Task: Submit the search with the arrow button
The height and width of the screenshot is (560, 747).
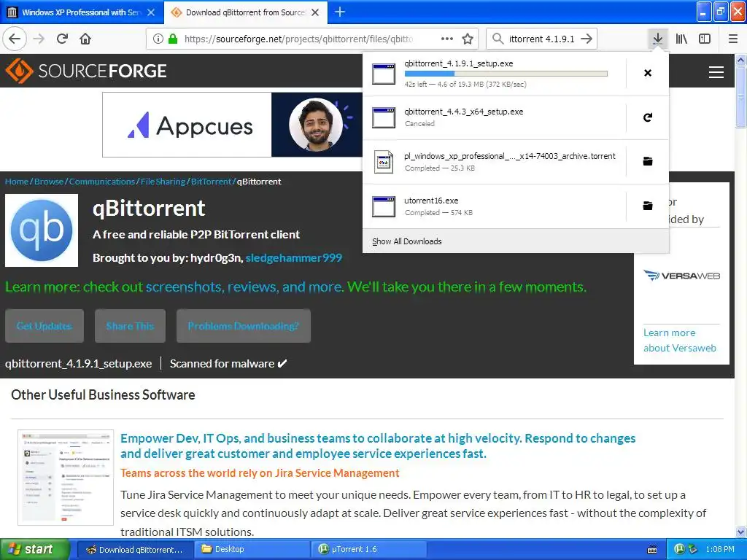Action: pos(587,39)
